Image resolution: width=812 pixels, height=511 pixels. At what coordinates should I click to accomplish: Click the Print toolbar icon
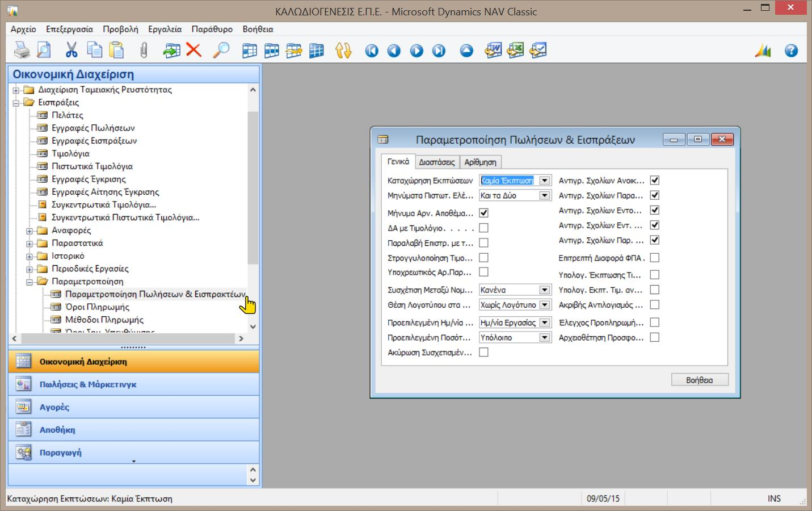click(x=22, y=51)
